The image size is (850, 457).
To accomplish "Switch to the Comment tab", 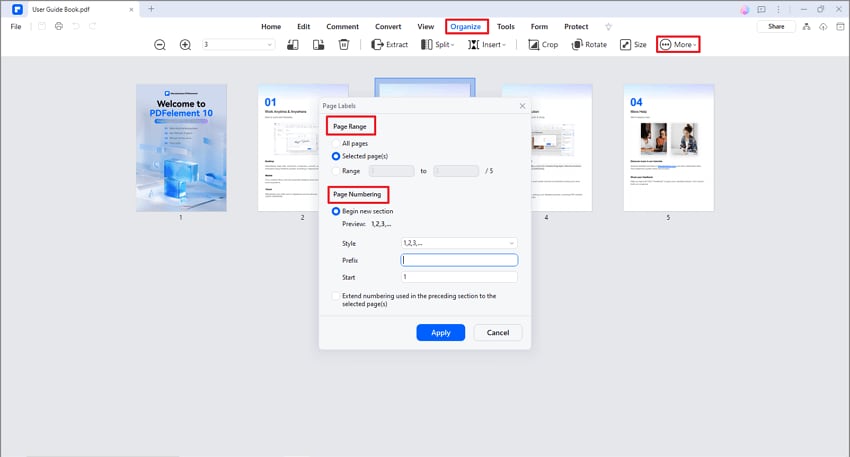I will (343, 27).
